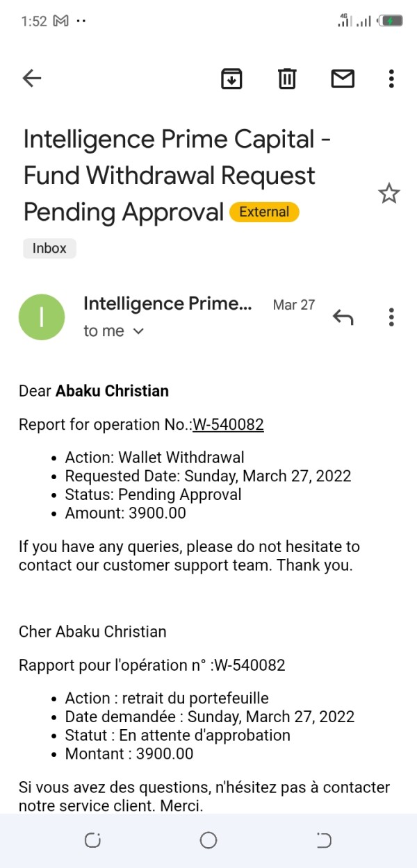Viewport: 417px width, 868px height.
Task: Tap the Mar 27 message date
Action: tap(294, 305)
